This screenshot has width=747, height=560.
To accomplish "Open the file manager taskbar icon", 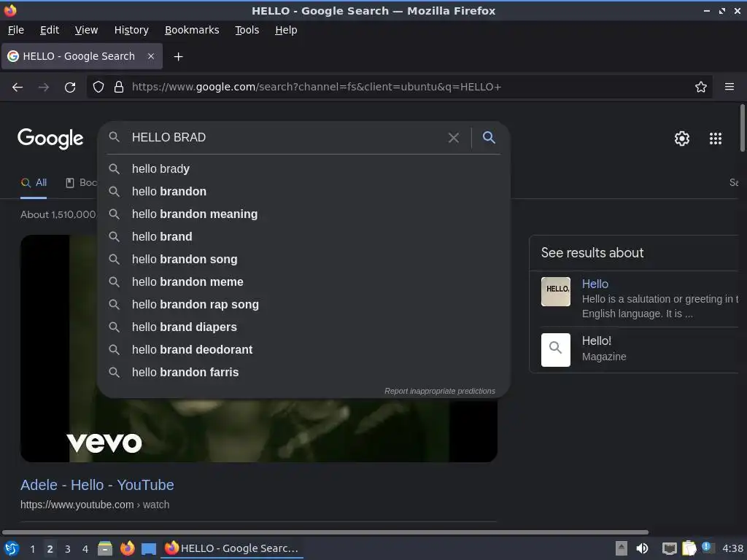I will (x=105, y=548).
